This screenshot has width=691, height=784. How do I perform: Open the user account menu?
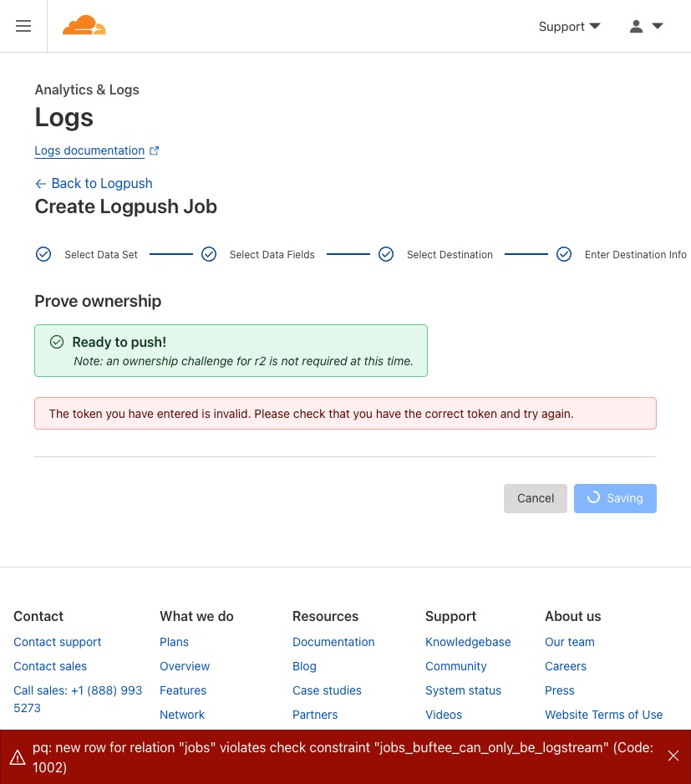[646, 26]
